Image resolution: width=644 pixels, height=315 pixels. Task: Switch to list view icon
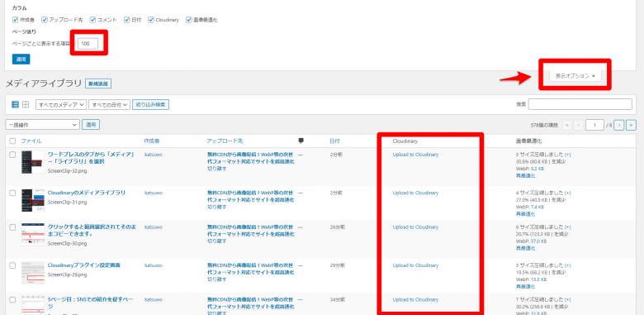coord(15,104)
